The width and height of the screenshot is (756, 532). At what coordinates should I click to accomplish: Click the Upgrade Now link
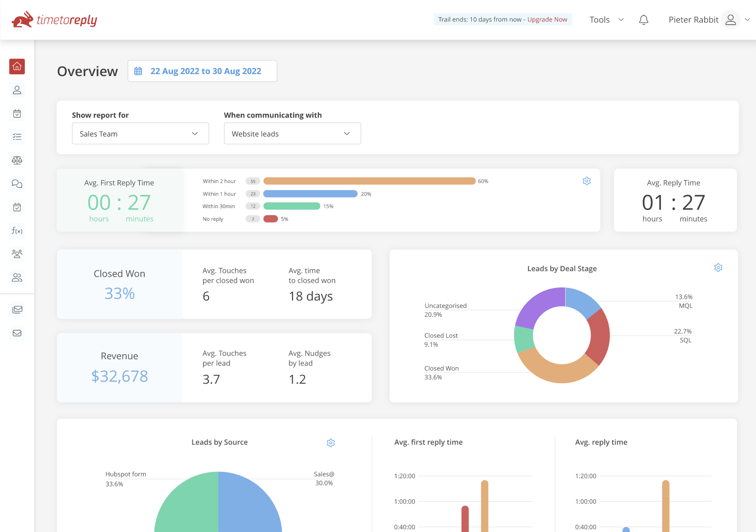tap(547, 20)
